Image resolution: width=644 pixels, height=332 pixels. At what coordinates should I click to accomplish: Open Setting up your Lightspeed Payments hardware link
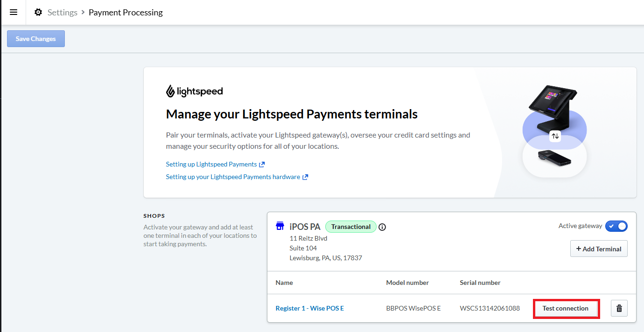(x=233, y=177)
